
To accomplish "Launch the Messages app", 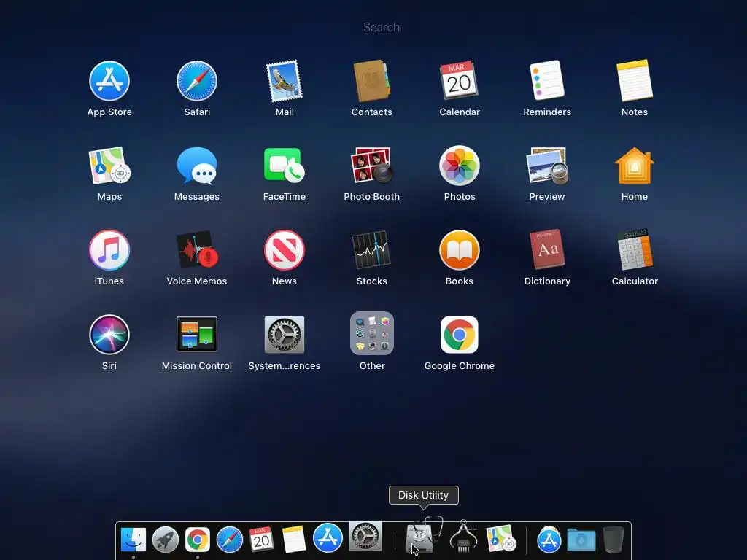I will 197,166.
